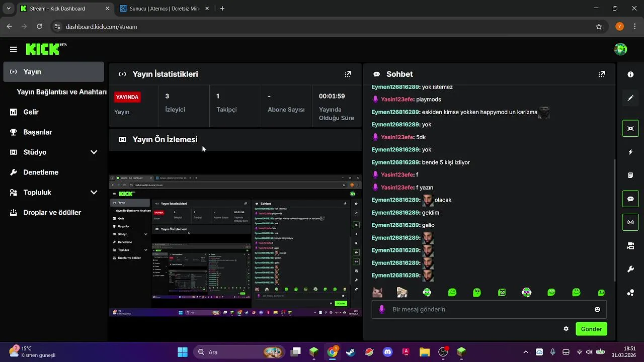Image resolution: width=644 pixels, height=362 pixels.
Task: Open the tab search dropdown arrow
Action: [x=8, y=9]
